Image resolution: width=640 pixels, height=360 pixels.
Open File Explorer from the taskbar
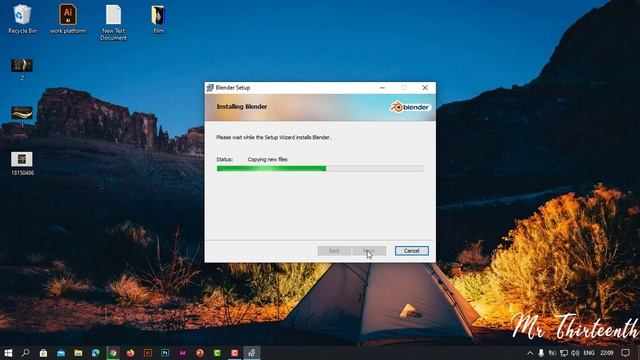78,353
